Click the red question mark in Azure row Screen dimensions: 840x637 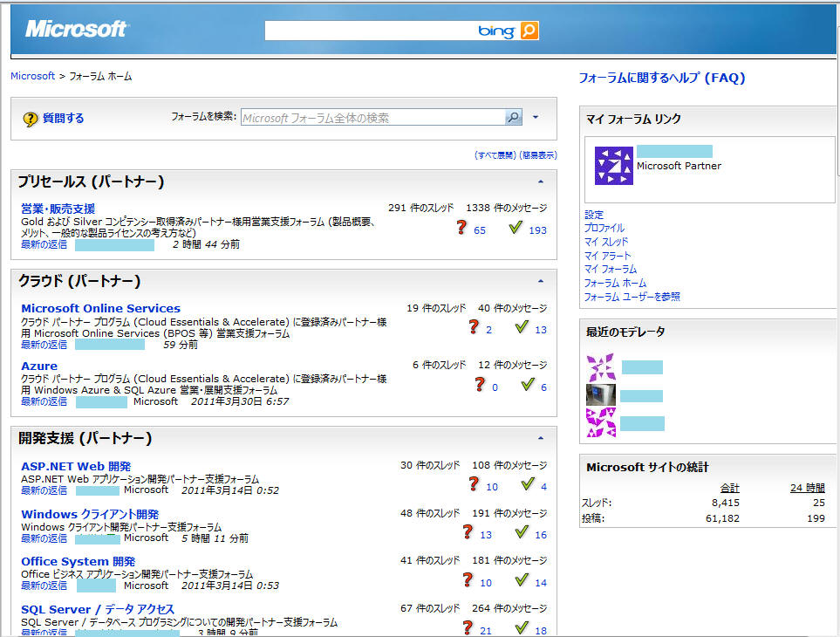480,384
